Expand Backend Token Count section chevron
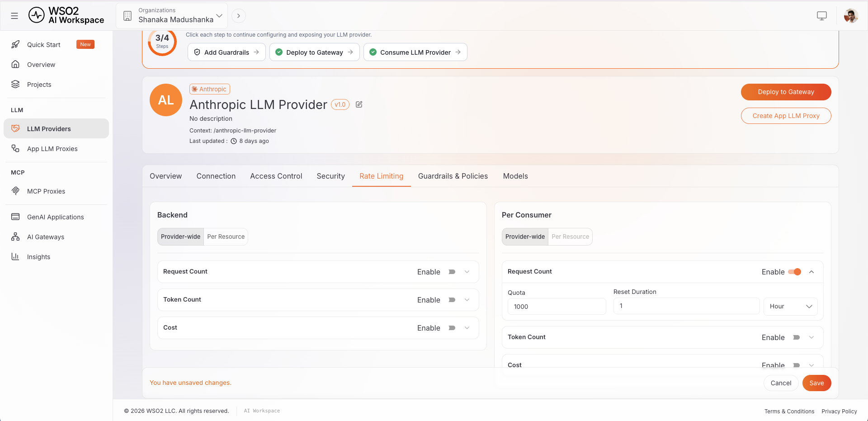The height and width of the screenshot is (421, 868). point(467,300)
